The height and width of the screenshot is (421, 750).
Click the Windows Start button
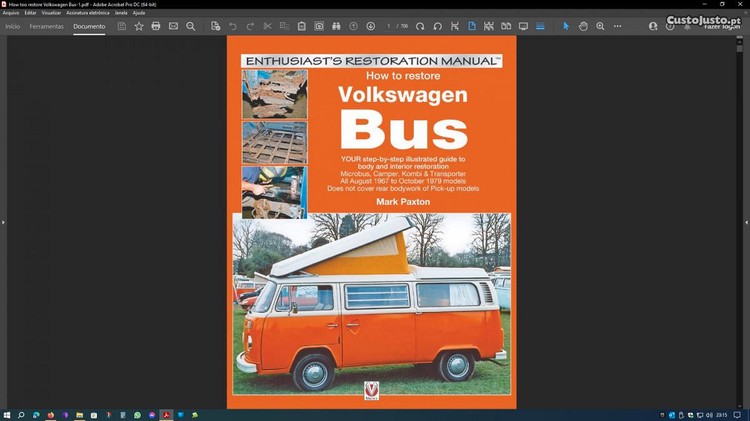coord(7,414)
